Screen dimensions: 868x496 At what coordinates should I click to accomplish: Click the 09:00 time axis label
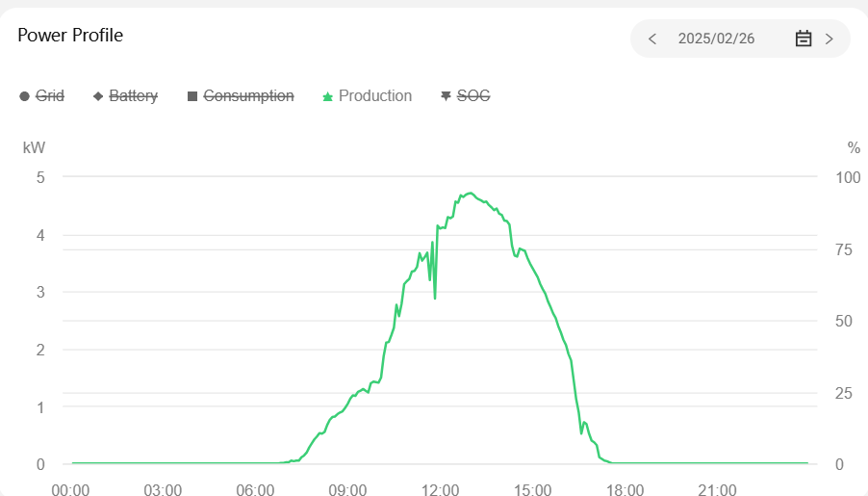pos(347,490)
